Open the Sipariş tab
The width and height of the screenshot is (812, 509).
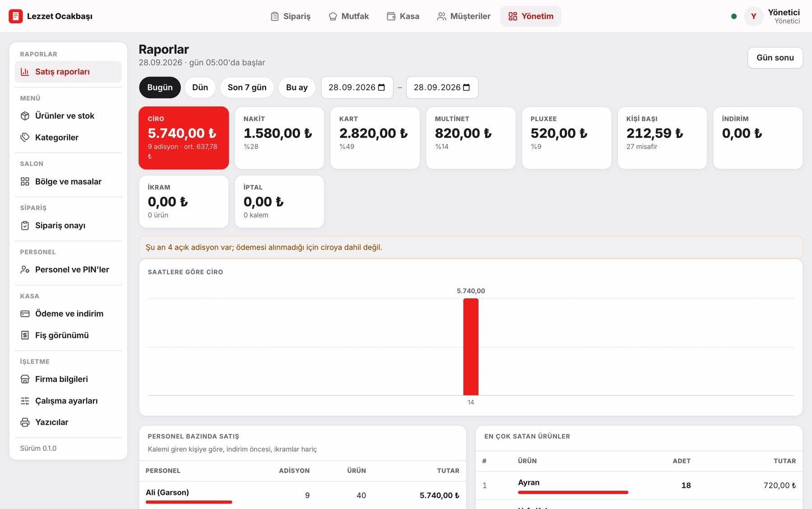tap(291, 16)
